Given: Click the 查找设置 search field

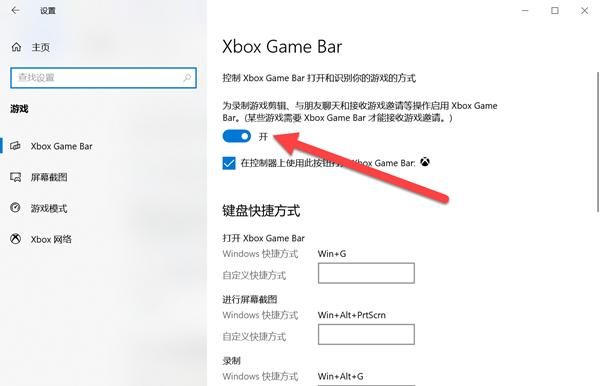Looking at the screenshot, I should pos(103,78).
